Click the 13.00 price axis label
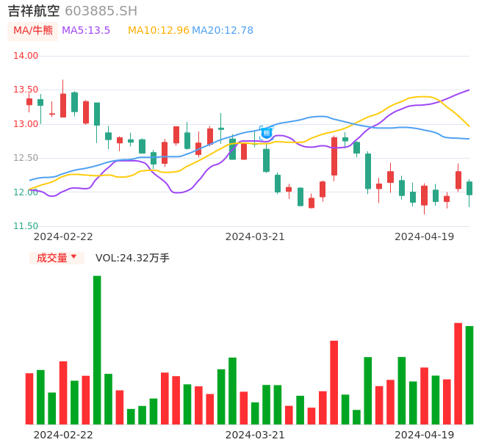Image resolution: width=504 pixels, height=445 pixels. point(26,124)
